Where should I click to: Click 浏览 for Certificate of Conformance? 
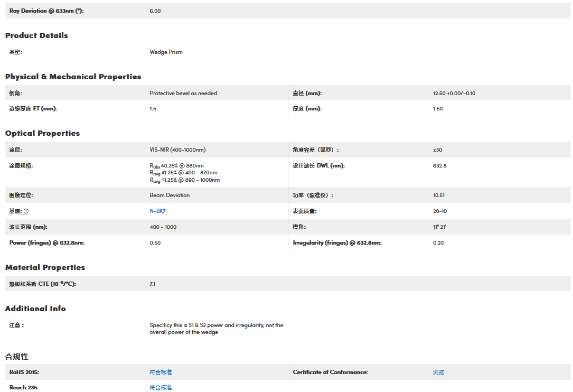click(438, 372)
